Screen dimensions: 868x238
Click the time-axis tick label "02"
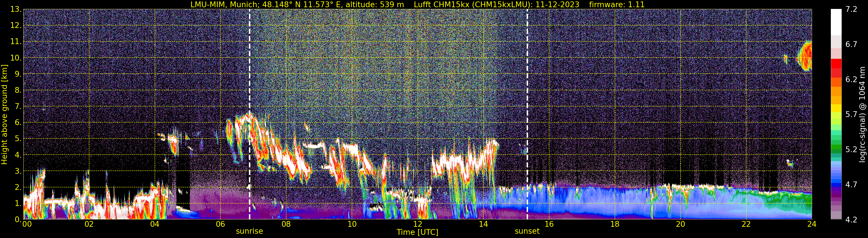point(89,224)
